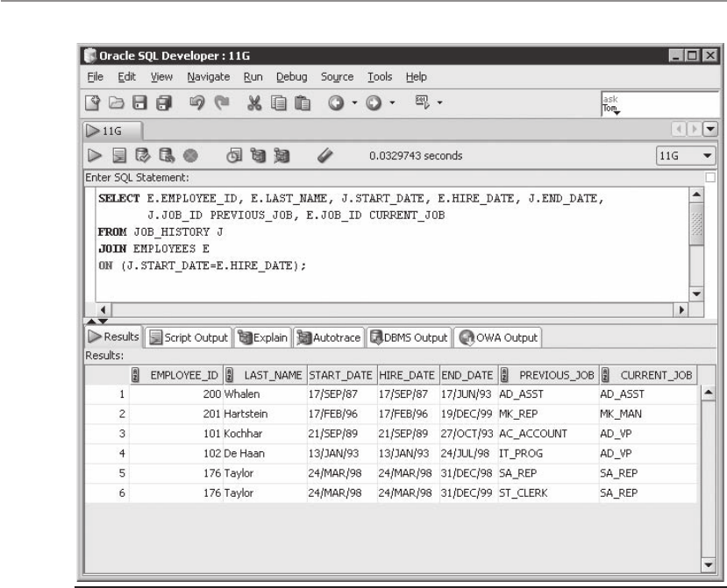Click the Open folder toolbar icon
This screenshot has width=727, height=588.
tap(116, 103)
